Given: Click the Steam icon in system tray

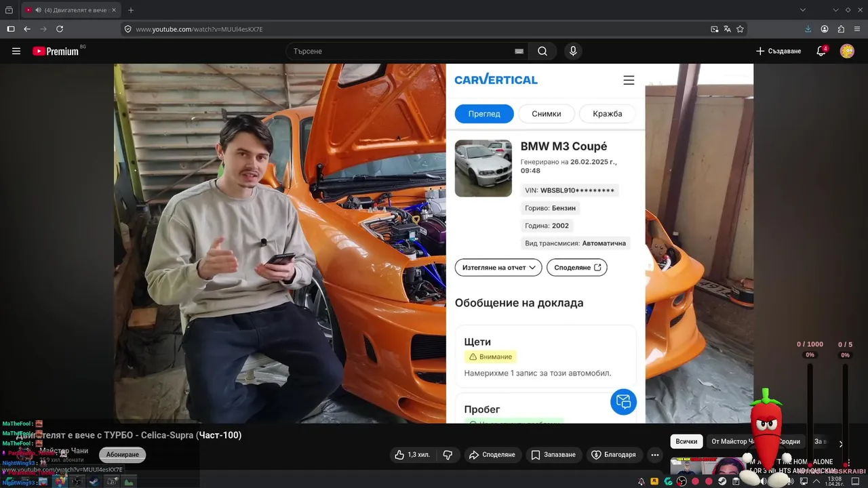Looking at the screenshot, I should coord(722,481).
